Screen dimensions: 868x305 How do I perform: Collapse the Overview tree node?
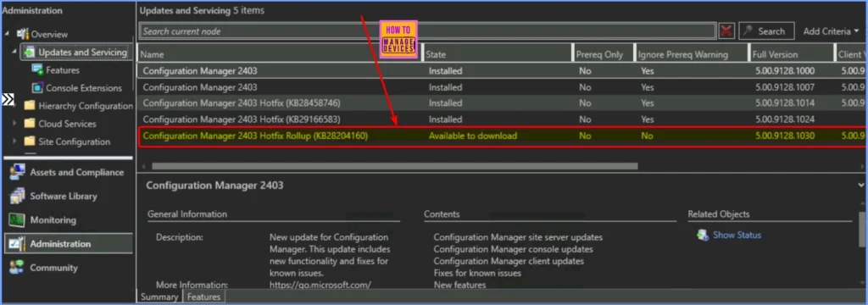(x=7, y=34)
